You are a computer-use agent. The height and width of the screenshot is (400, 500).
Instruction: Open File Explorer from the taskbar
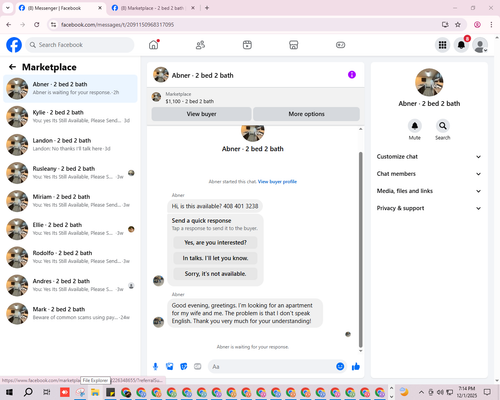tap(95, 392)
